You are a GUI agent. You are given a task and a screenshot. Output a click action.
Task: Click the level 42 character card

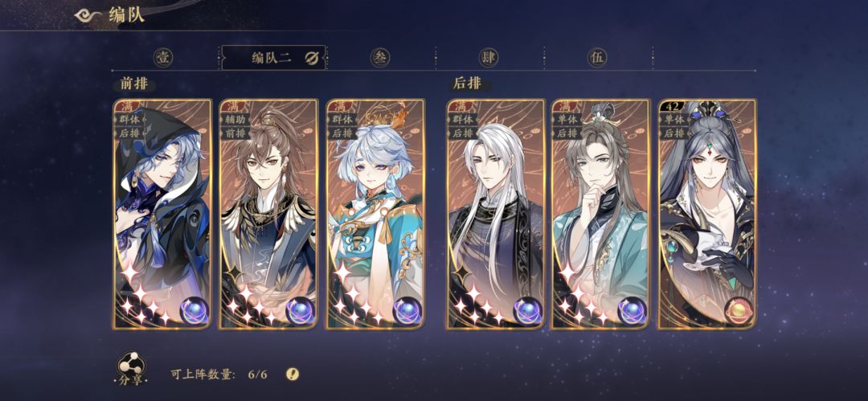pos(707,214)
